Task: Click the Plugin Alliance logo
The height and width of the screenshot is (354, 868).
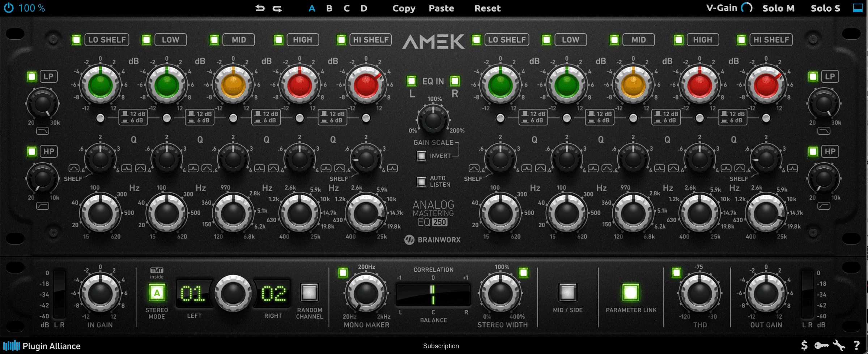Action: click(x=42, y=346)
